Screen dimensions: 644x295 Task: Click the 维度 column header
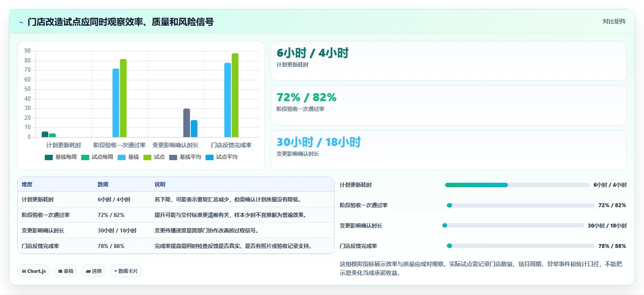[x=27, y=185]
